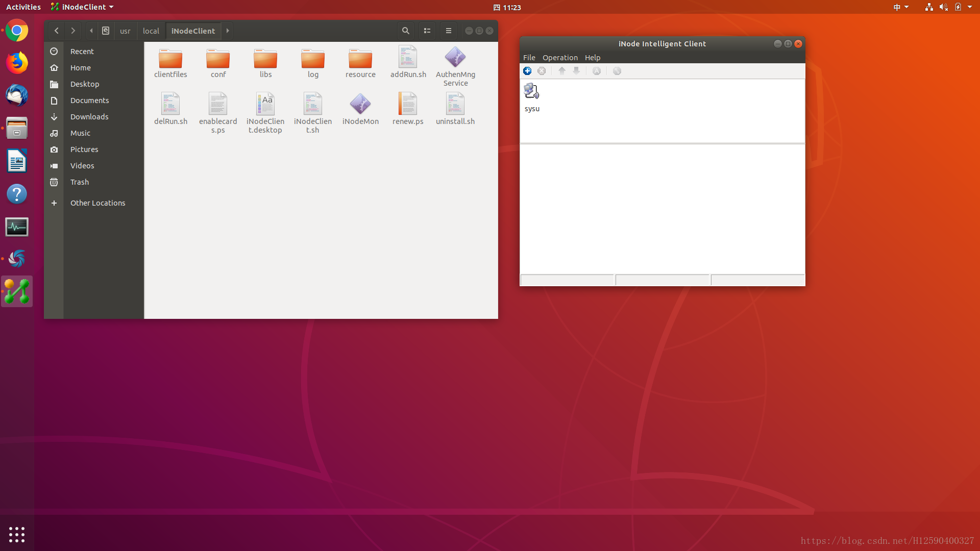The width and height of the screenshot is (980, 551).
Task: Select the uninstall.sh script
Action: (455, 109)
